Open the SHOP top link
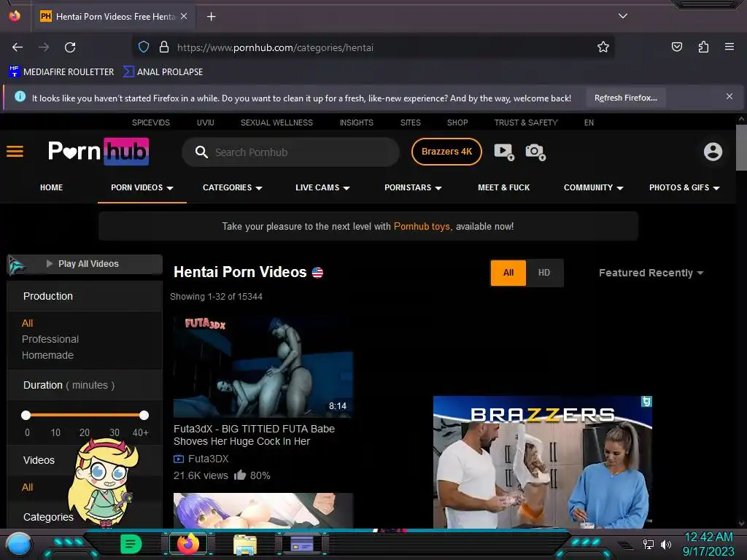Screen dimensions: 747x560 457,122
